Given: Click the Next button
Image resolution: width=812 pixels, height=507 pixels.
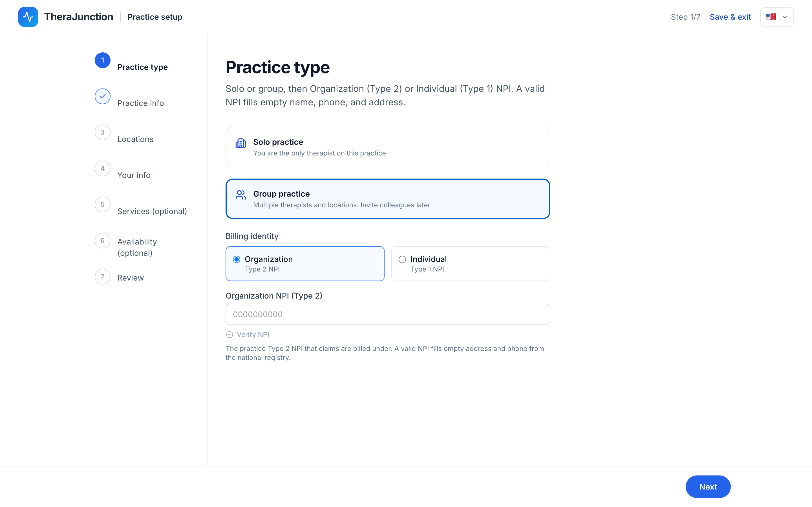Looking at the screenshot, I should [x=708, y=486].
